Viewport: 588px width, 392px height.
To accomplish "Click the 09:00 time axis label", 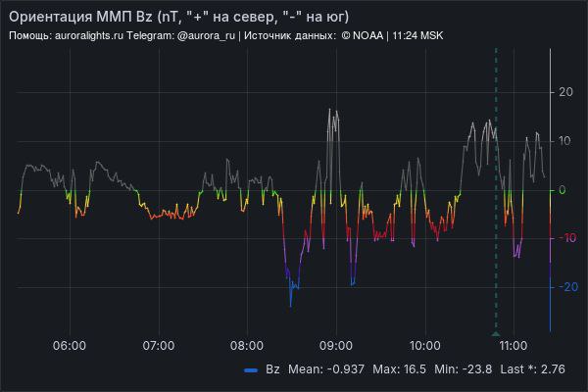I will click(336, 346).
